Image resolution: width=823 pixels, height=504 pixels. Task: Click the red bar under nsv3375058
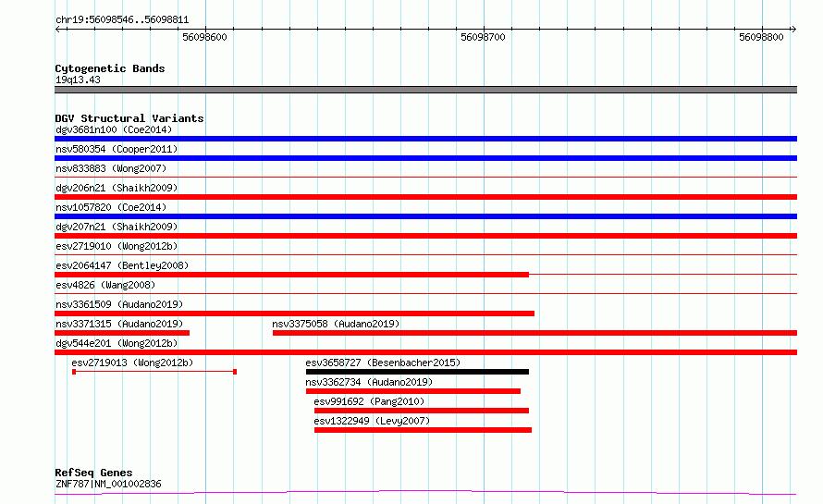tap(534, 333)
